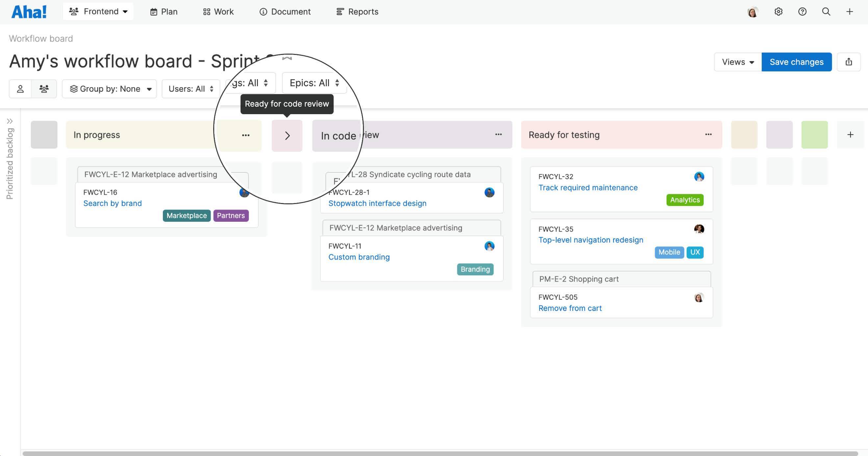Image resolution: width=868 pixels, height=456 pixels.
Task: Select the team view icon beside the user icon
Action: 44,89
